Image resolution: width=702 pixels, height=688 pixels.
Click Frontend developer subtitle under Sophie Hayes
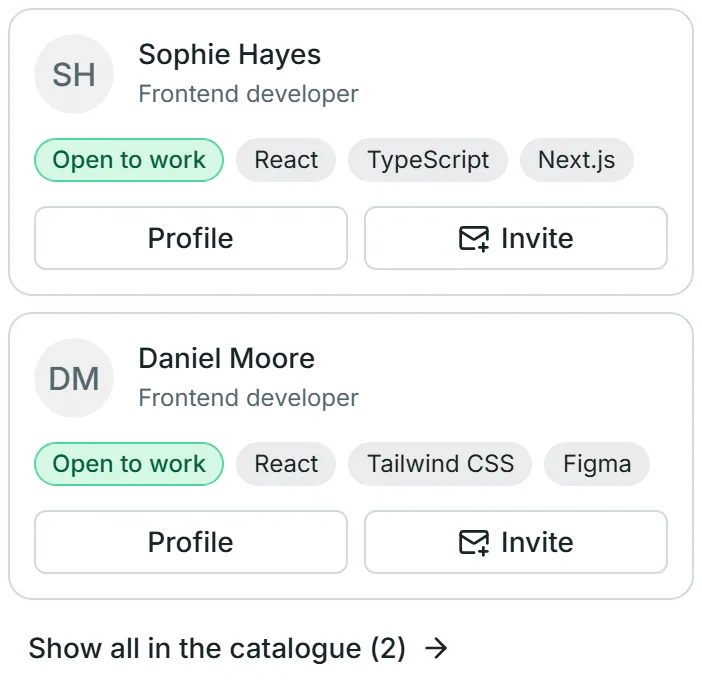coord(248,94)
